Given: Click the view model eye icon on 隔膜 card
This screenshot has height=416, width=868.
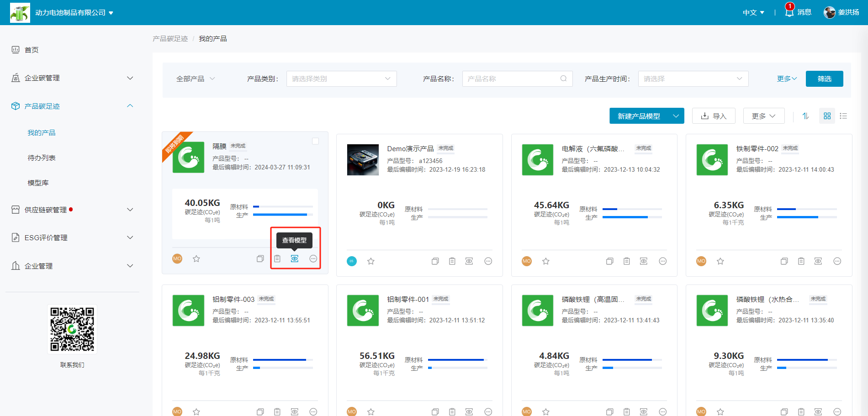Looking at the screenshot, I should tap(295, 259).
